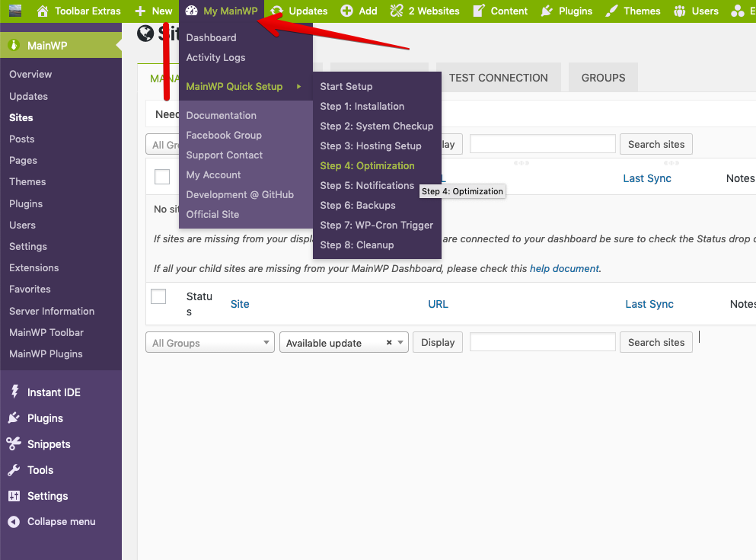Open Server Information in sidebar

click(x=52, y=311)
